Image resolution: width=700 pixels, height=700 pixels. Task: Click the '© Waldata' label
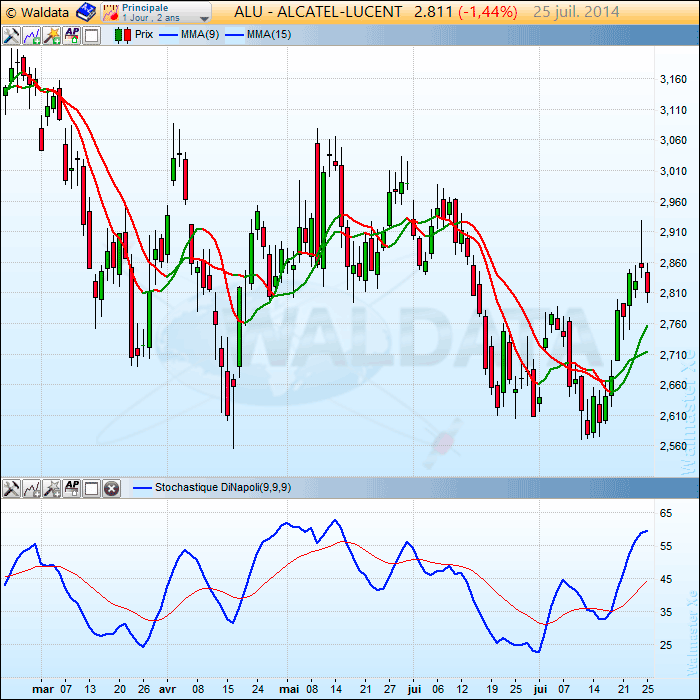(37, 12)
